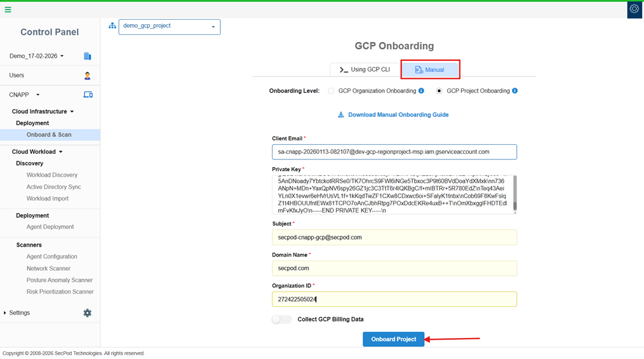Switch to the Using GCP CLI tab

click(365, 70)
